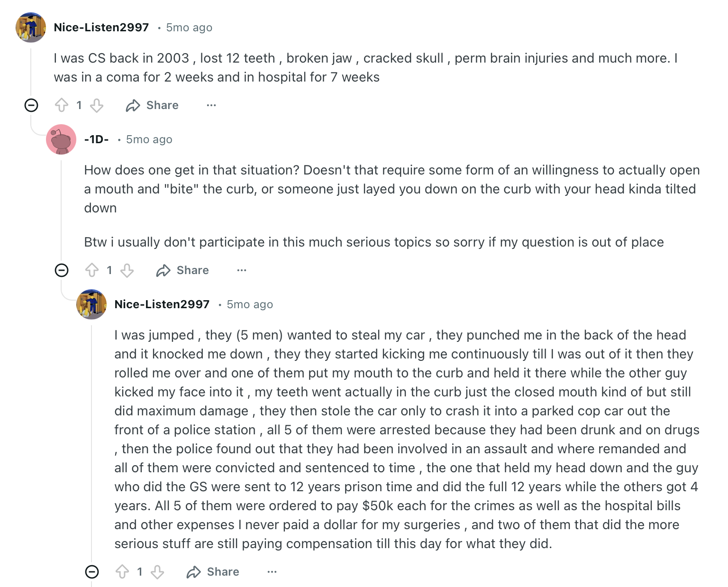Upvote -1D-'s question comment
728x587 pixels.
(x=92, y=270)
